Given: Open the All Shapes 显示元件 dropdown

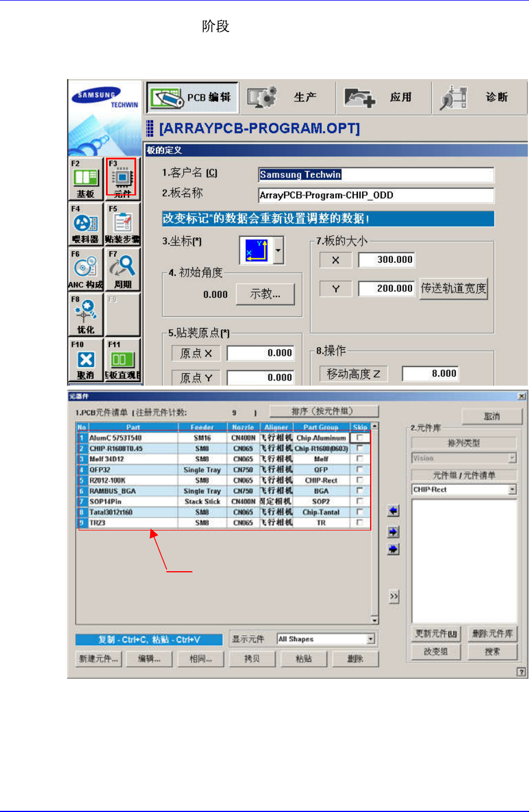Looking at the screenshot, I should 371,639.
